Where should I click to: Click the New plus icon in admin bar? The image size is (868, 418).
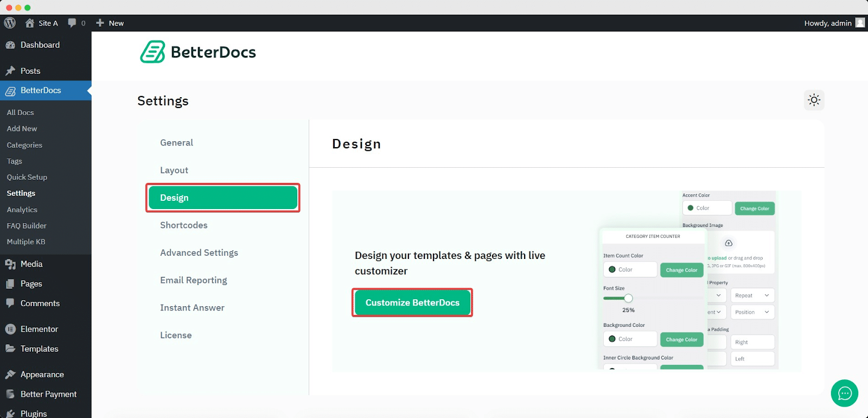[100, 23]
